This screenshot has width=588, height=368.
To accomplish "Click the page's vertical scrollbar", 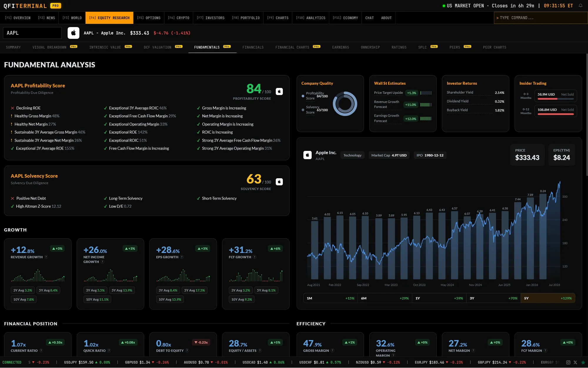I will pyautogui.click(x=587, y=115).
